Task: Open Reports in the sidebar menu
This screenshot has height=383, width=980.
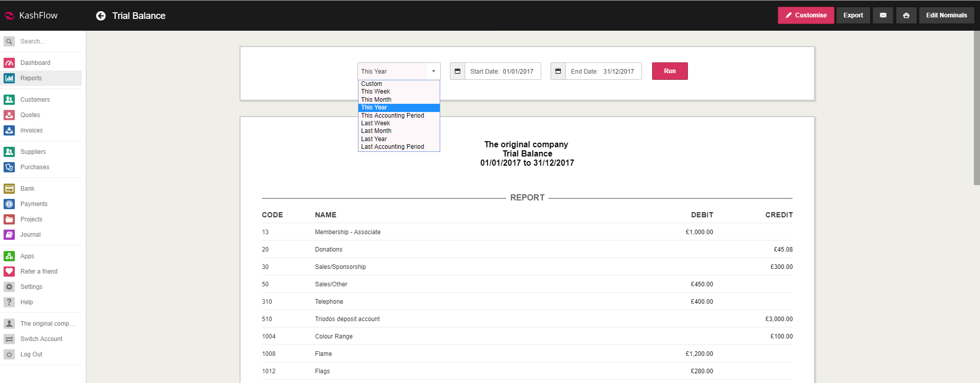Action: (x=31, y=78)
